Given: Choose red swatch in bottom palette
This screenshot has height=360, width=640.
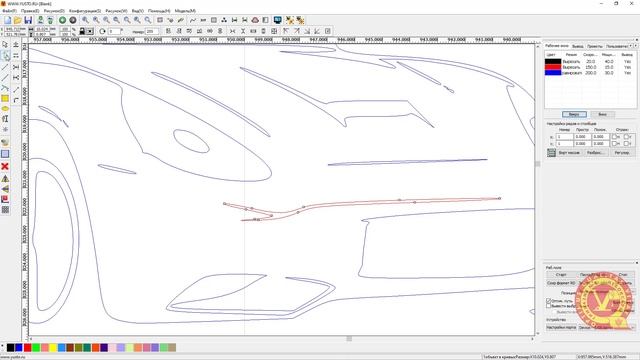Looking at the screenshot, I should click(27, 347).
